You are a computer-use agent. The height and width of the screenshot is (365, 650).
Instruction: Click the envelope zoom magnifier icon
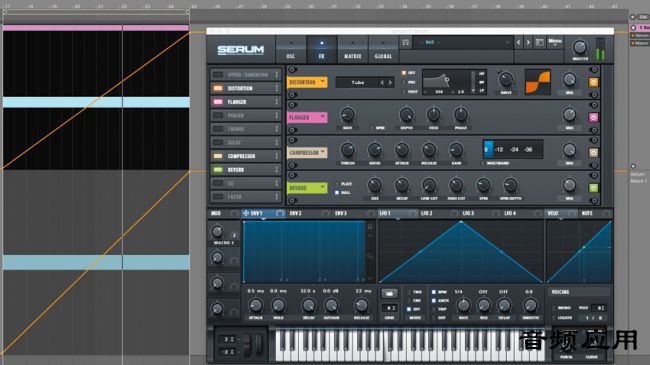coord(370,257)
